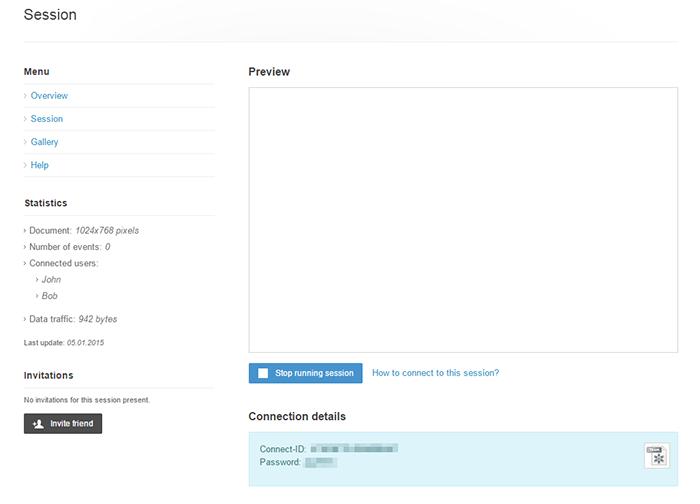Image resolution: width=700 pixels, height=504 pixels.
Task: Go to the Session menu page
Action: coord(47,119)
